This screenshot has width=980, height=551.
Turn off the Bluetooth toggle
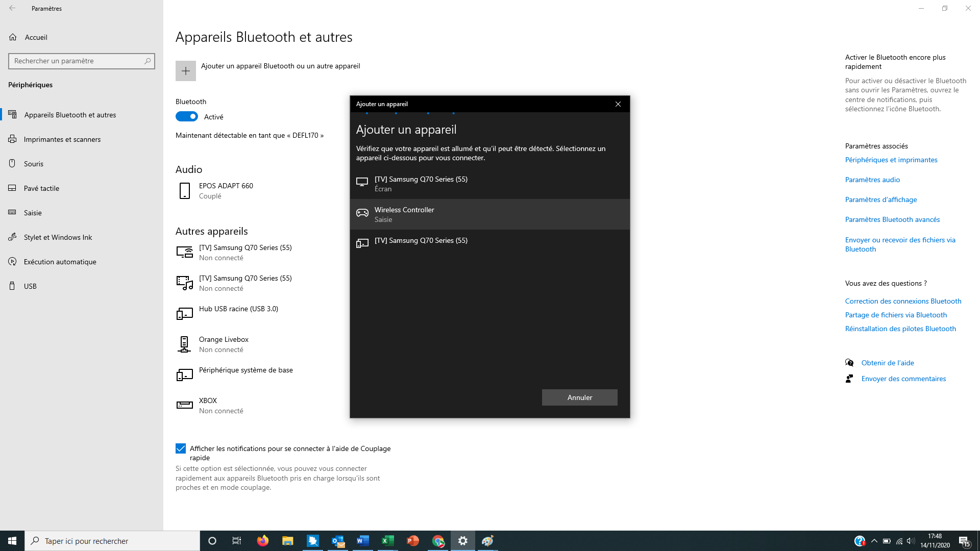coord(187,117)
